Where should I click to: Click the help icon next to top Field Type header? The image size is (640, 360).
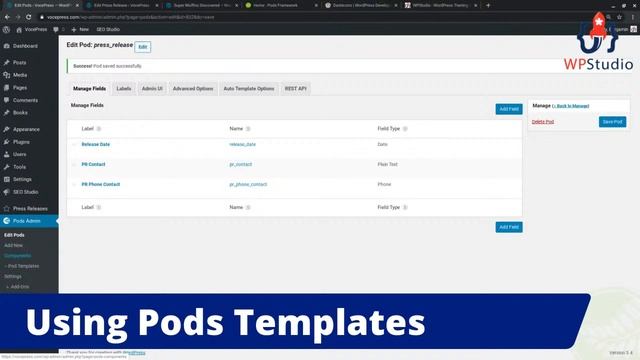click(x=405, y=129)
